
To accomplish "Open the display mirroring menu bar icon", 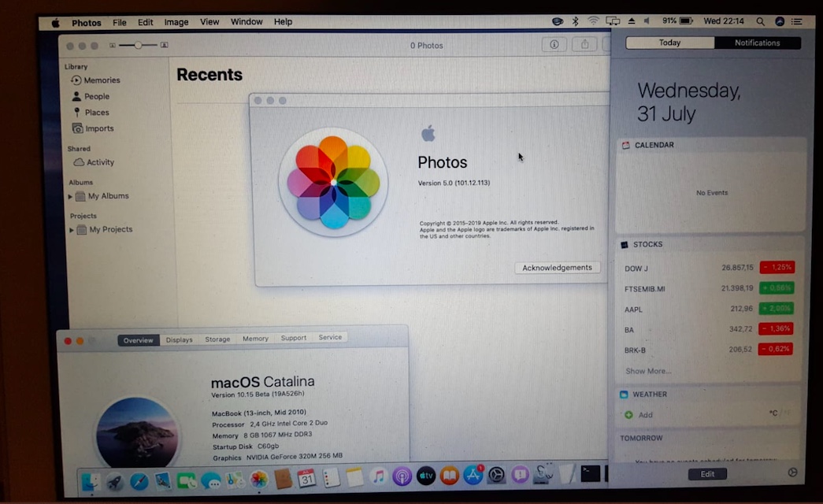I will click(613, 21).
